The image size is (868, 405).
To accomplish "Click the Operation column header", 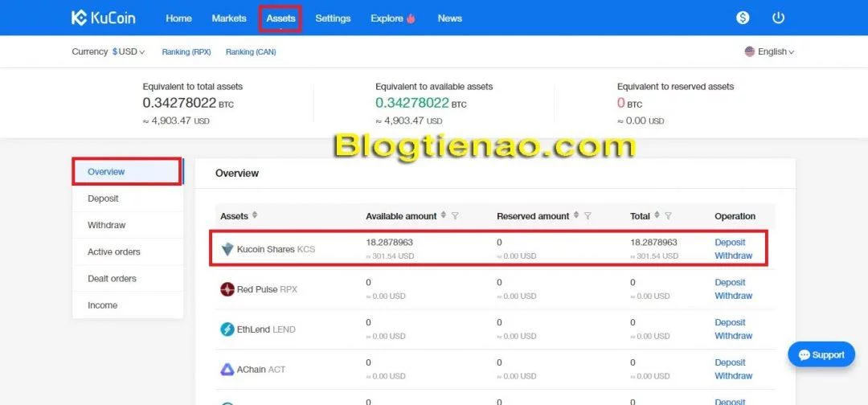I will [x=735, y=216].
